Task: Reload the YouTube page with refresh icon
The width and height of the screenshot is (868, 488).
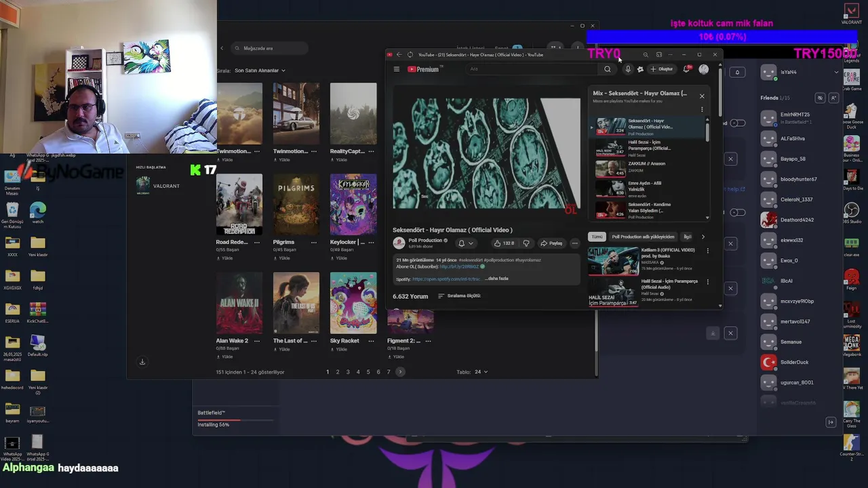Action: (x=410, y=55)
